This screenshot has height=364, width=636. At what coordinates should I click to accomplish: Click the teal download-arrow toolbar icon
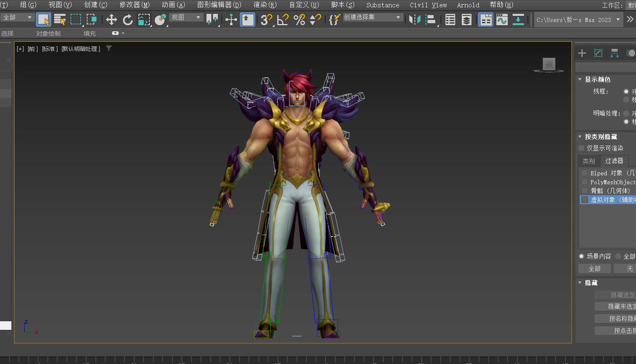[x=518, y=20]
